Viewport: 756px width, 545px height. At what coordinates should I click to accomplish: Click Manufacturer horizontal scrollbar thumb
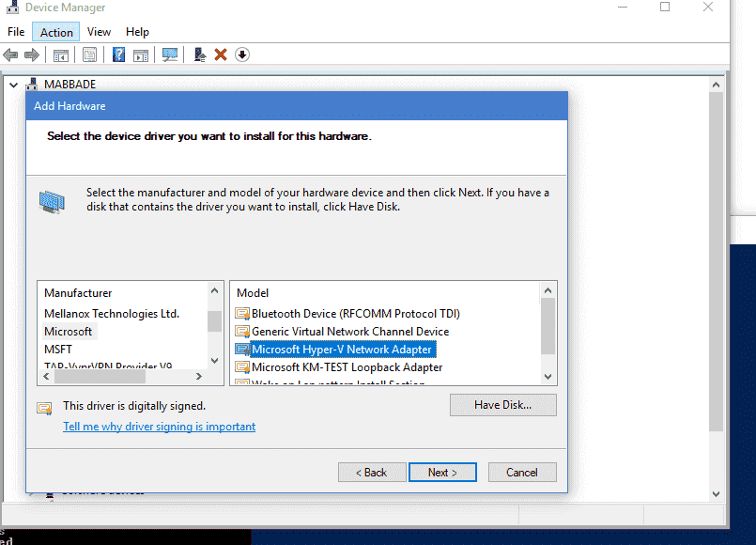100,377
